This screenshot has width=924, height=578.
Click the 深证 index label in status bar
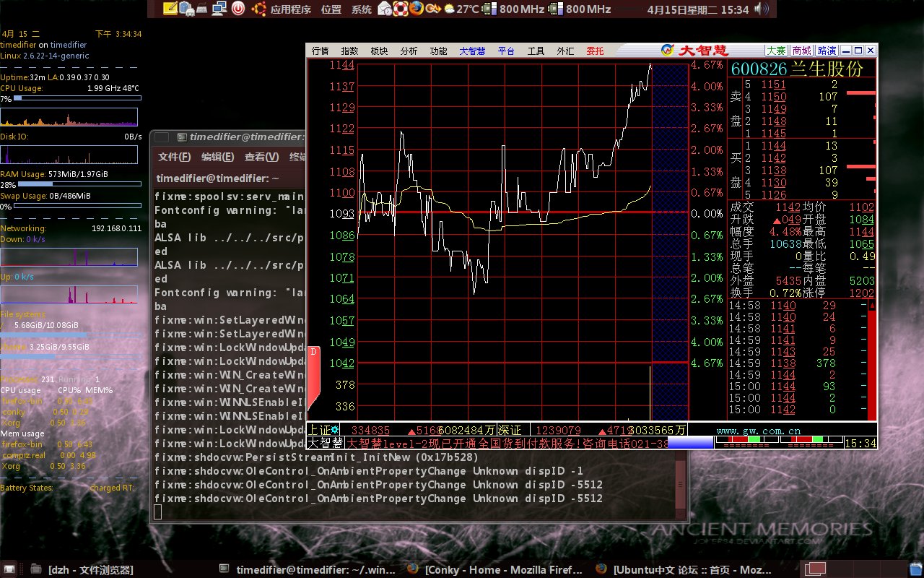[510, 430]
